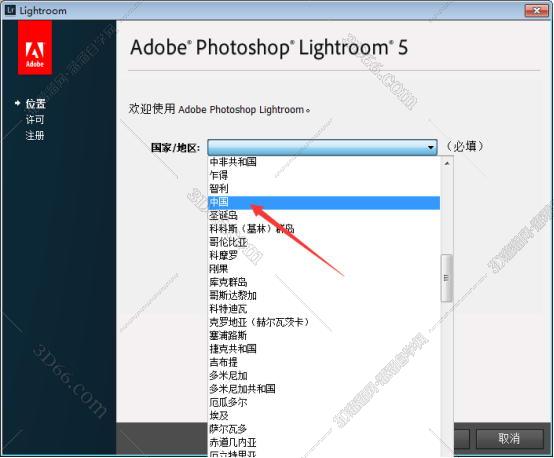The image size is (554, 458).
Task: Go to the 位置 step in sidebar
Action: 35,104
